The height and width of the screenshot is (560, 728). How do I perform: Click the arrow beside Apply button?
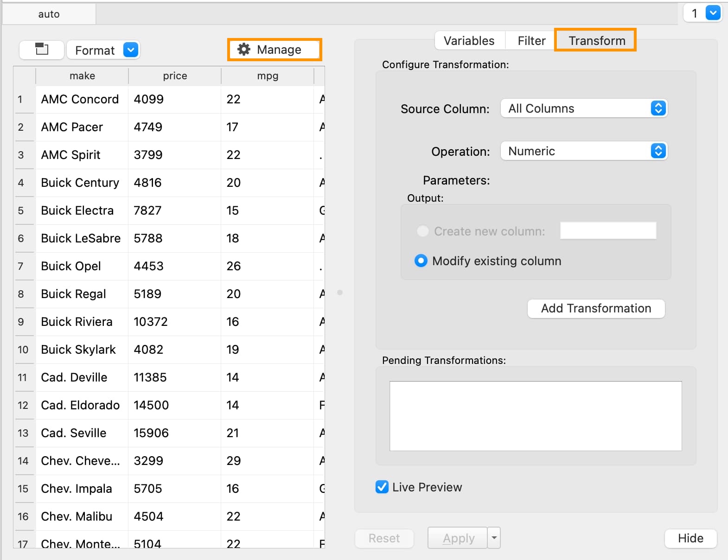pos(494,538)
